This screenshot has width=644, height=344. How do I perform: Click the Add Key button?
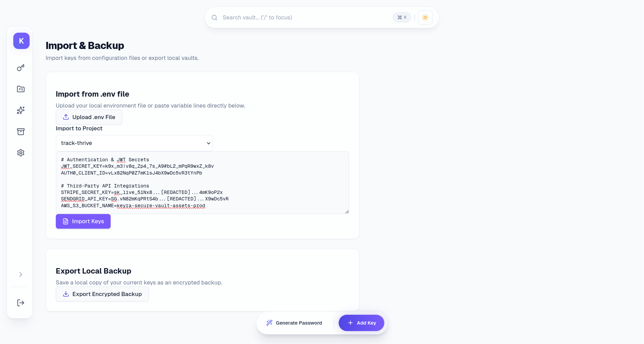(x=361, y=323)
